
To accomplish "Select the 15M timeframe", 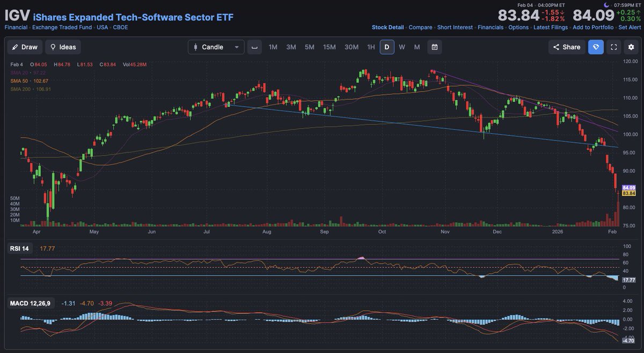I will click(x=329, y=47).
